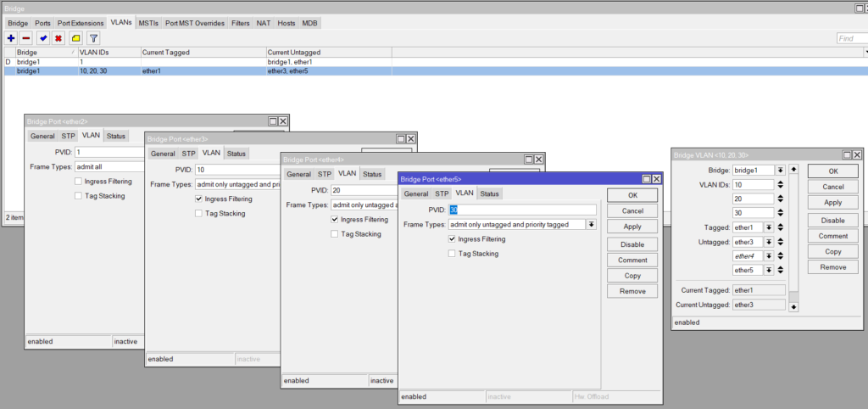The image size is (868, 409).
Task: Open Frame Types dropdown in ether5 dialog
Action: (591, 225)
